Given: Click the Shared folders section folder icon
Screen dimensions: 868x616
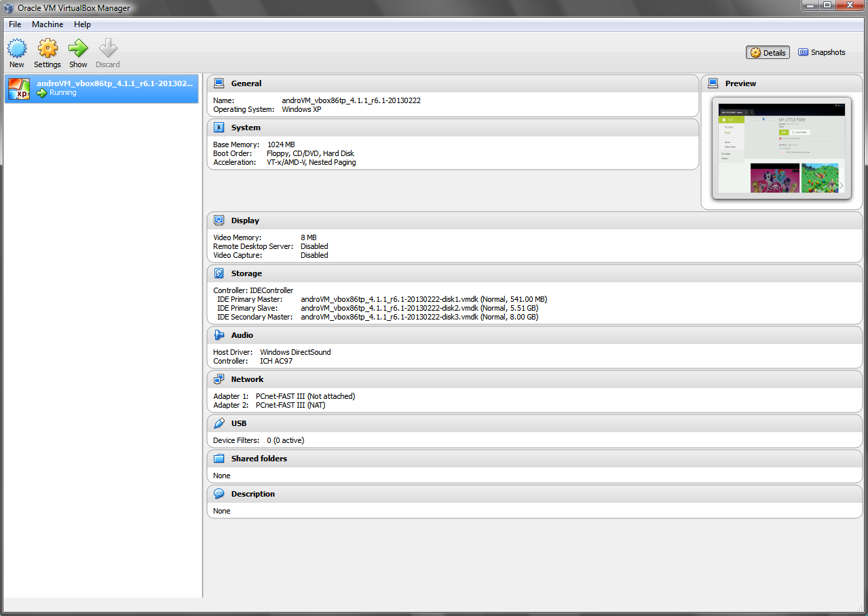Looking at the screenshot, I should [x=219, y=459].
